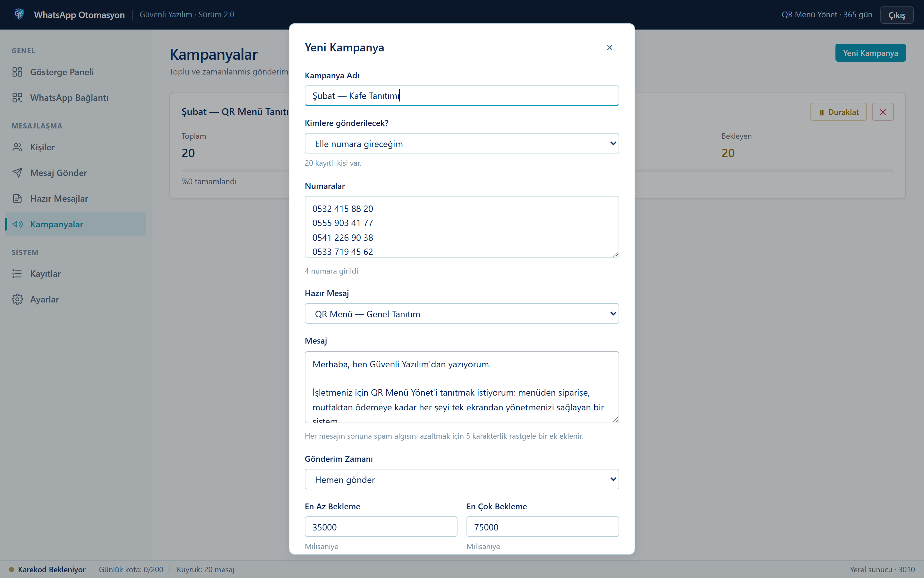The image size is (924, 578).
Task: Focus the En Çok Bekleme field
Action: pyautogui.click(x=543, y=527)
